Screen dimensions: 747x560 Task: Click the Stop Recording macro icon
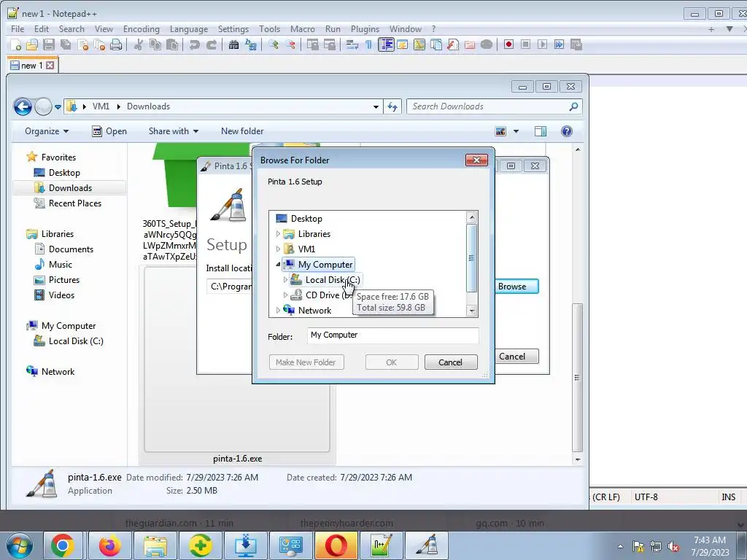coord(525,44)
